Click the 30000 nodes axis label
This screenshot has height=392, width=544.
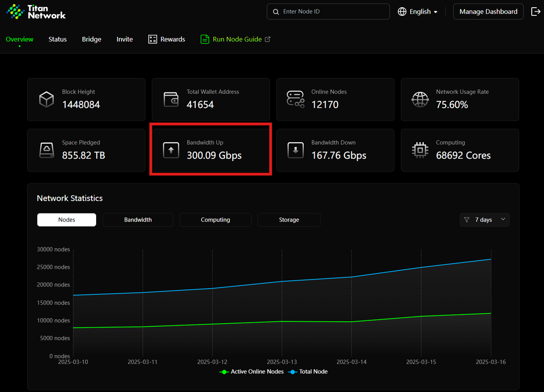(x=53, y=249)
